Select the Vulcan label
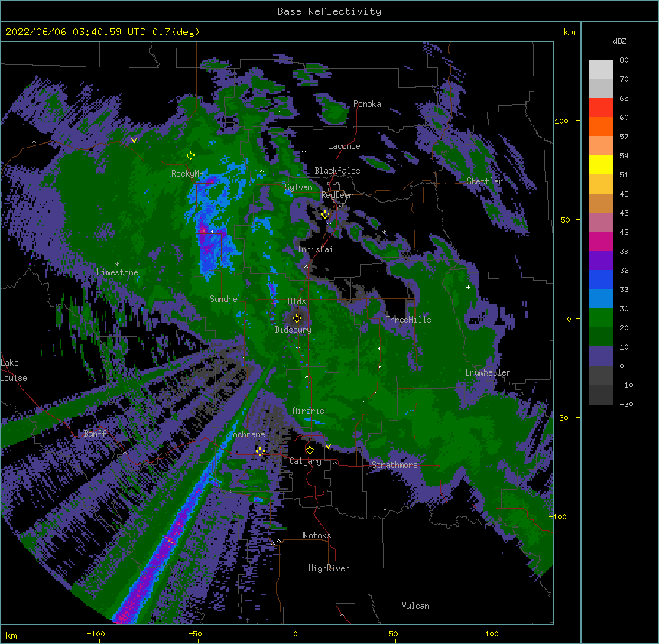The image size is (659, 644). coord(416,606)
